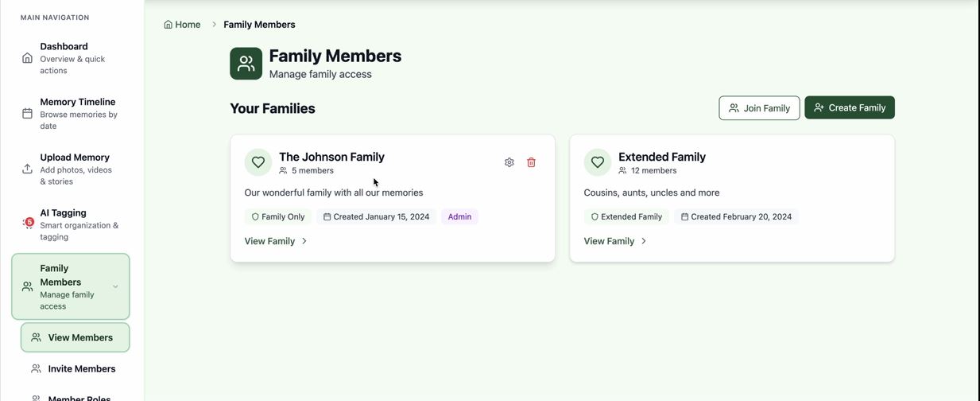
Task: Navigate to Home via breadcrumb
Action: (182, 25)
